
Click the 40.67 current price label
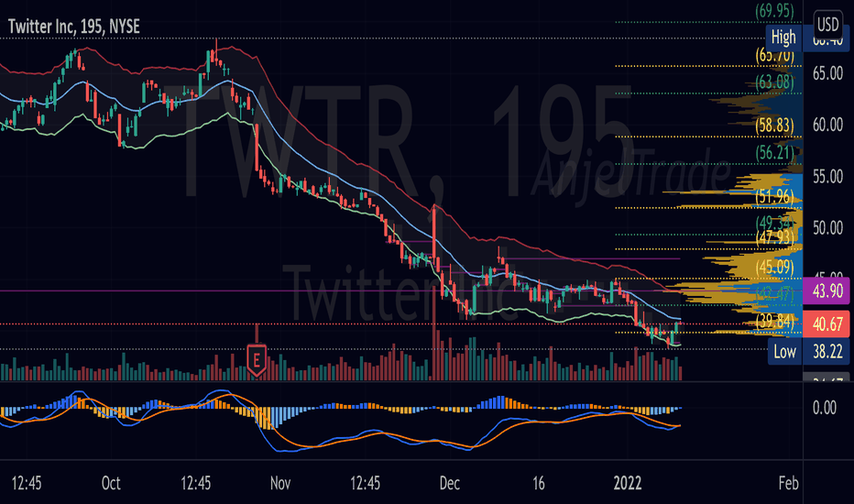827,324
